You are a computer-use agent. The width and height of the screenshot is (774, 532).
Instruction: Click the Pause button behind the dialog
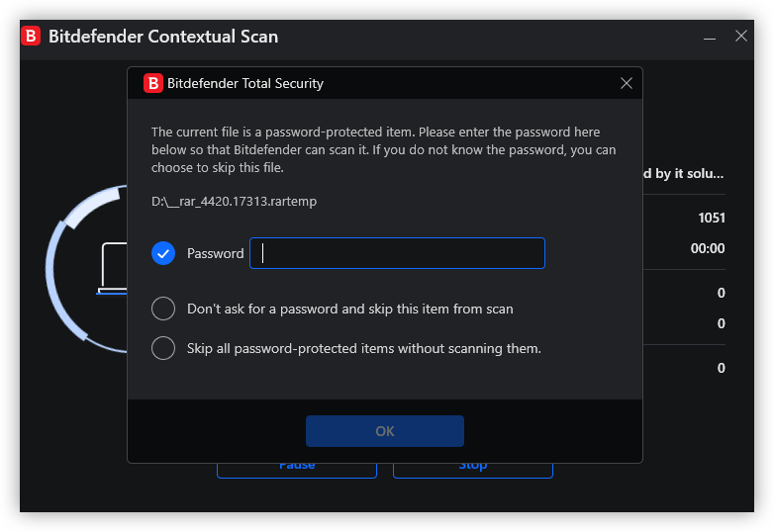tap(297, 471)
